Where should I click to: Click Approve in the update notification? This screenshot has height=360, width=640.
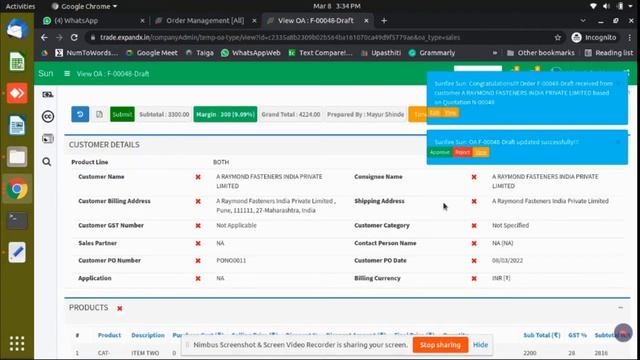click(440, 152)
